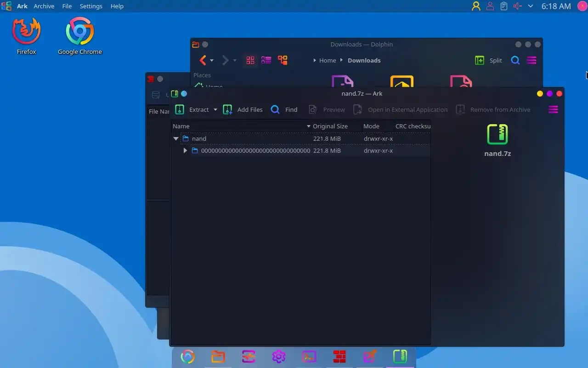Viewport: 588px width, 368px height.
Task: Open Google Chrome desktop shortcut
Action: (80, 36)
